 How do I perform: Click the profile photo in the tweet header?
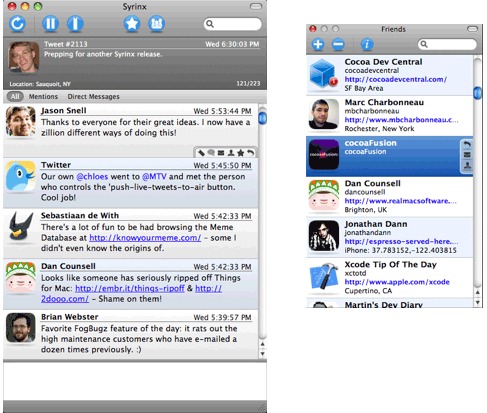tap(23, 57)
